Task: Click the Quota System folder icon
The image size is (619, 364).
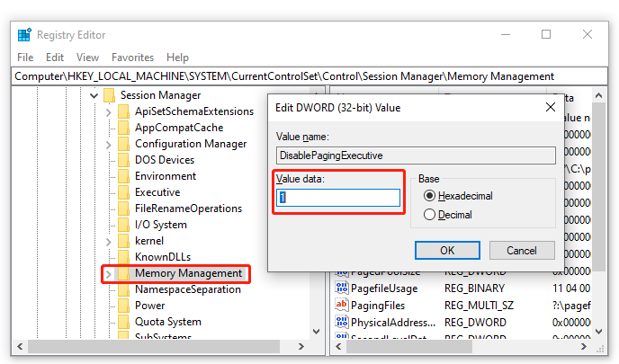Action: coord(123,322)
